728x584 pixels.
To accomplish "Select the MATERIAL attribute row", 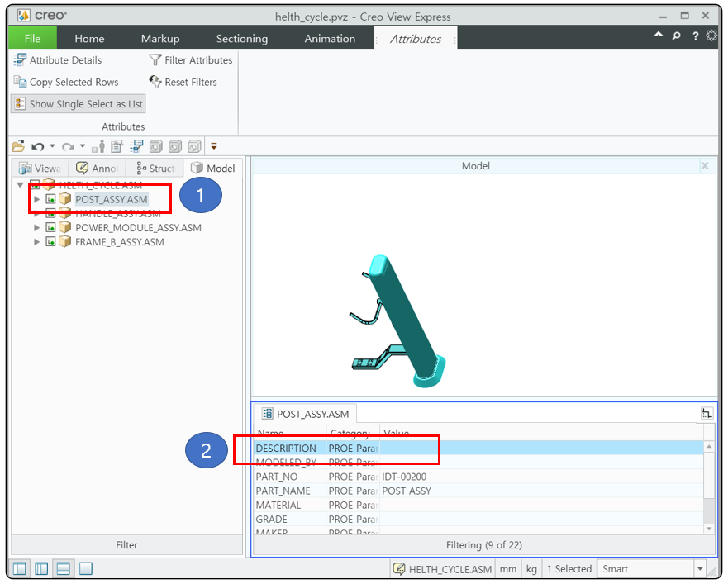I will coord(478,505).
